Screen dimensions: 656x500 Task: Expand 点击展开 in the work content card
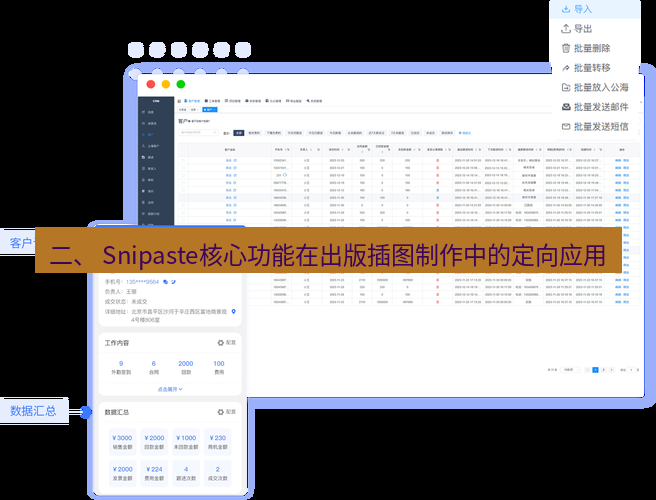tap(170, 389)
